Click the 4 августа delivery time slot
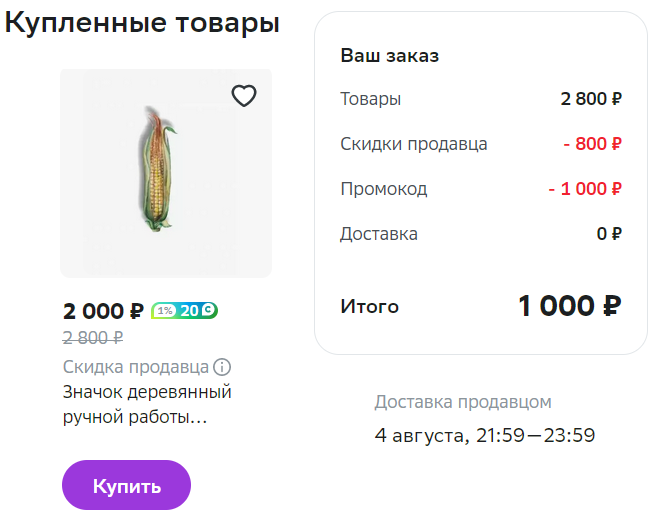This screenshot has width=666, height=530. click(485, 435)
